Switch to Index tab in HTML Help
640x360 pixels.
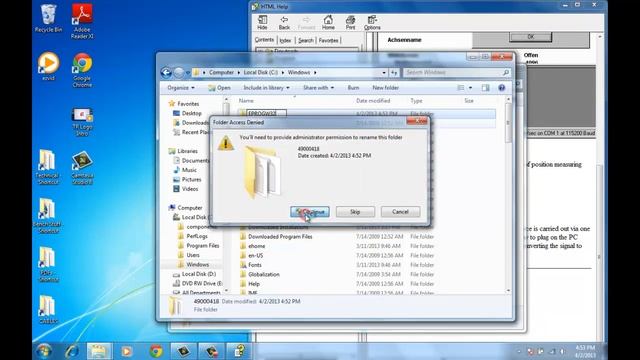285,40
